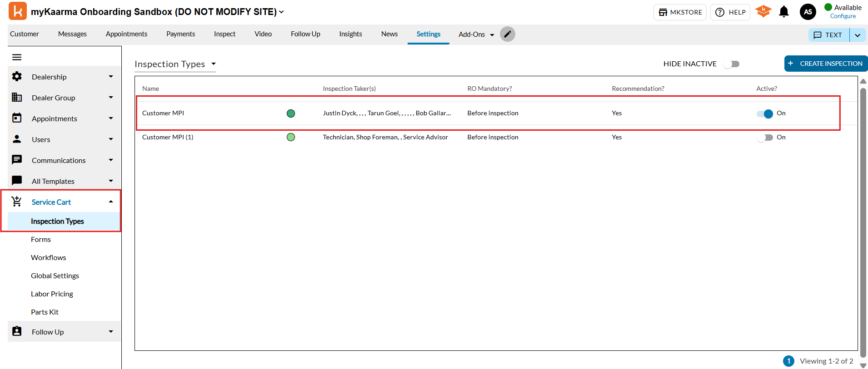Click the TEXT message button

[829, 35]
